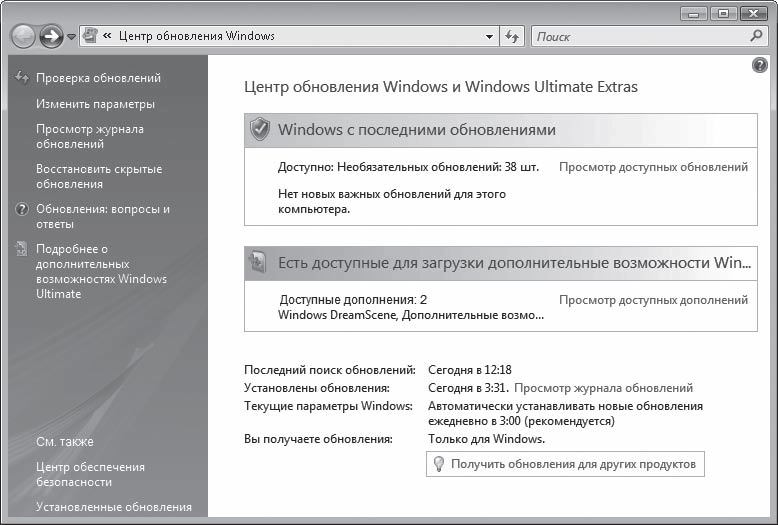Open 'Просмотр журнала обновлений' sidebar link
Image resolution: width=778 pixels, height=525 pixels.
point(90,136)
